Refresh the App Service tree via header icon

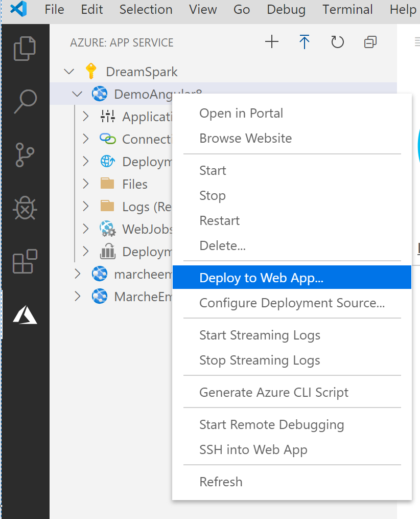pos(337,42)
